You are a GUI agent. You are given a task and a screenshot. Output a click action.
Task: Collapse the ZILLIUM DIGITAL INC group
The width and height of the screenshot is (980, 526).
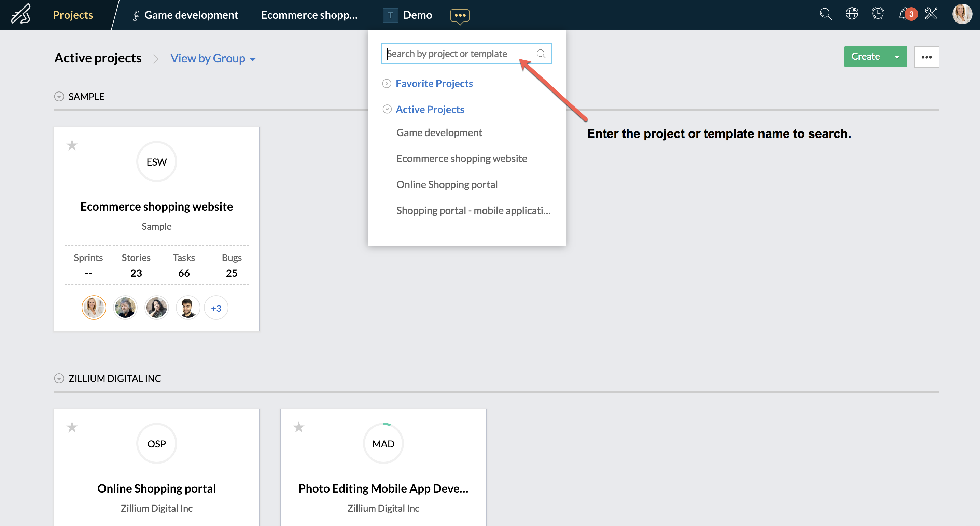point(59,379)
